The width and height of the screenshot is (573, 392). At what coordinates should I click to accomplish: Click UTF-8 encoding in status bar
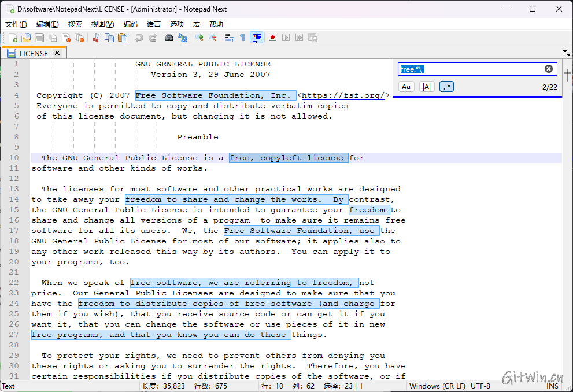[x=480, y=386]
